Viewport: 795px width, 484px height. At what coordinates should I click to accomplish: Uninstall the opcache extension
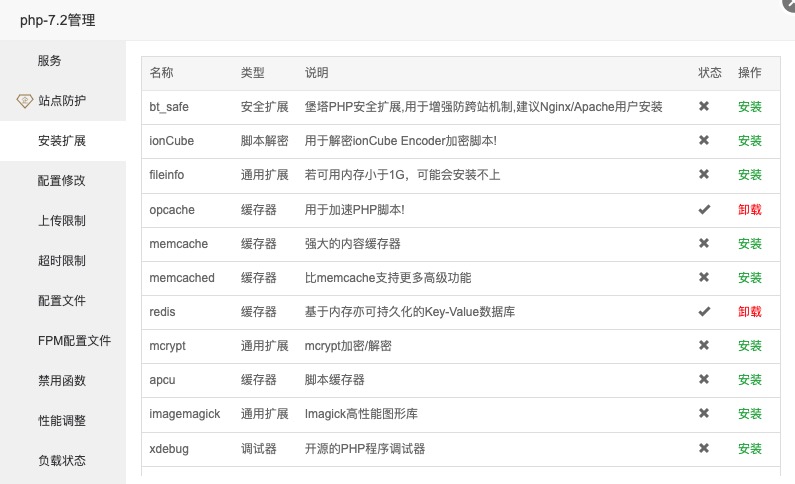tap(749, 210)
